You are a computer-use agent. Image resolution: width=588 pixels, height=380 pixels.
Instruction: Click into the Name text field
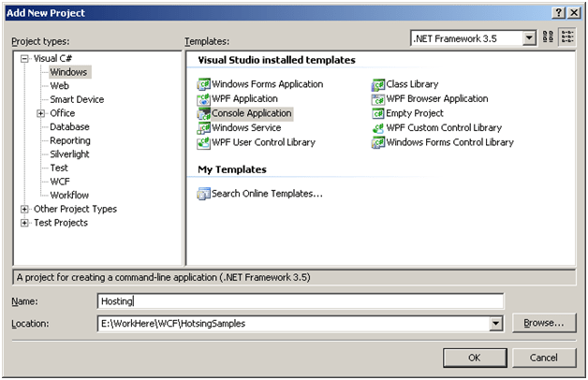pos(300,301)
